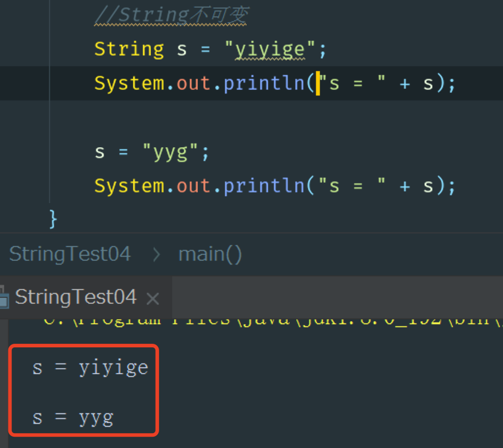
Task: Click the closing brace of the method
Action: (x=53, y=219)
